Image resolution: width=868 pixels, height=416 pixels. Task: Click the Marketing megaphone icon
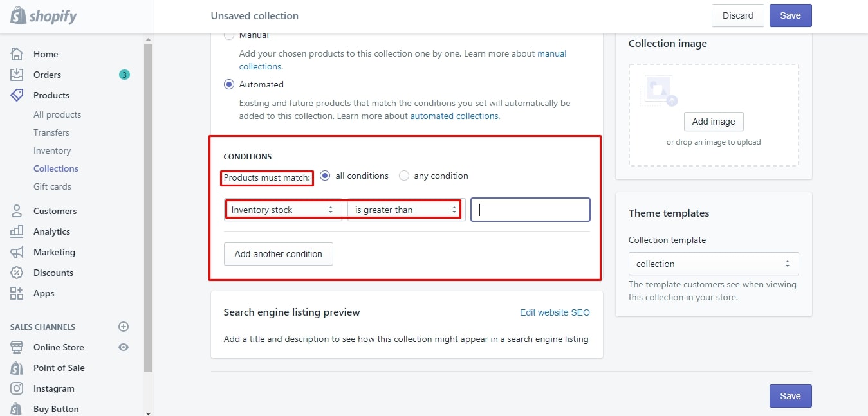pos(17,252)
